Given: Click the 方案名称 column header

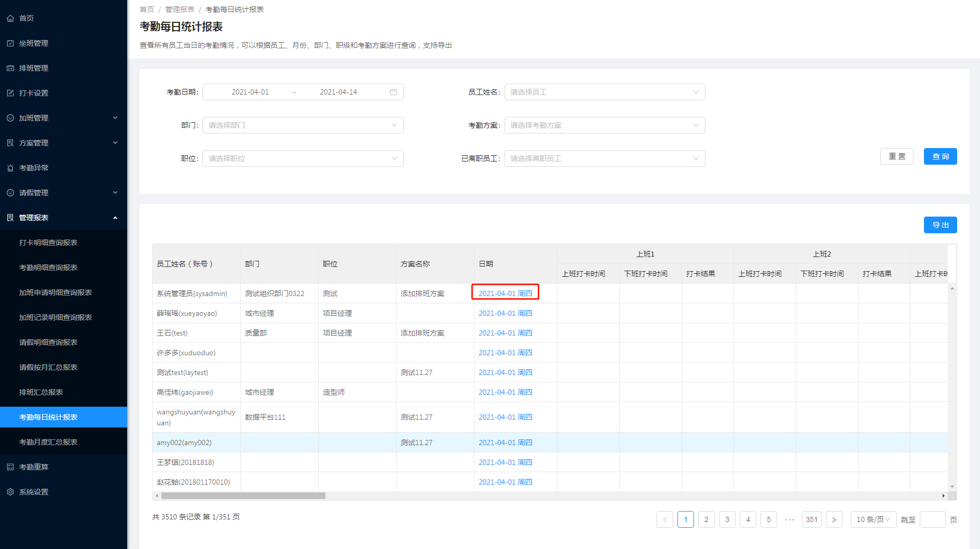Looking at the screenshot, I should point(435,264).
